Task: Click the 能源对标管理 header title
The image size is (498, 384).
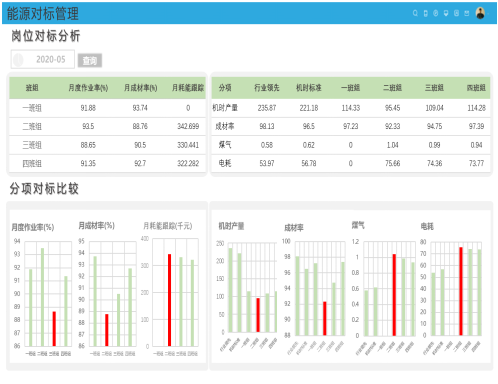Action: pos(43,14)
